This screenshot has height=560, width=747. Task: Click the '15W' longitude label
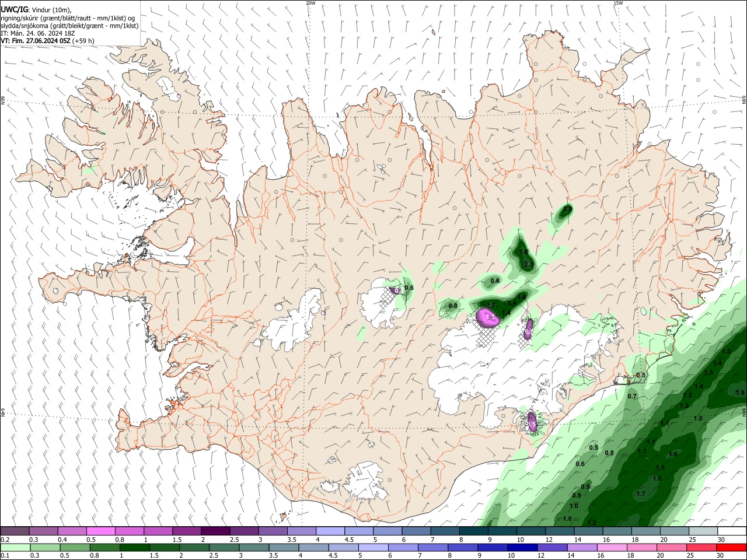618,3
